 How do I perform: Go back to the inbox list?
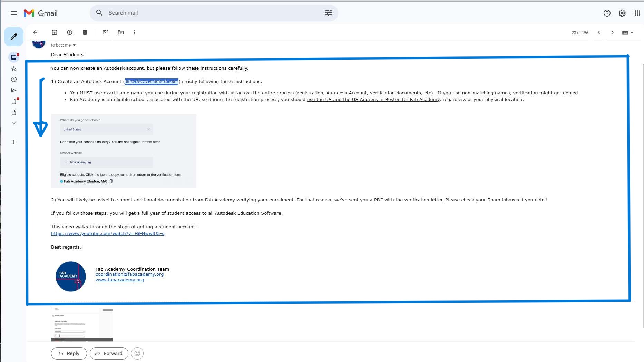[x=35, y=32]
